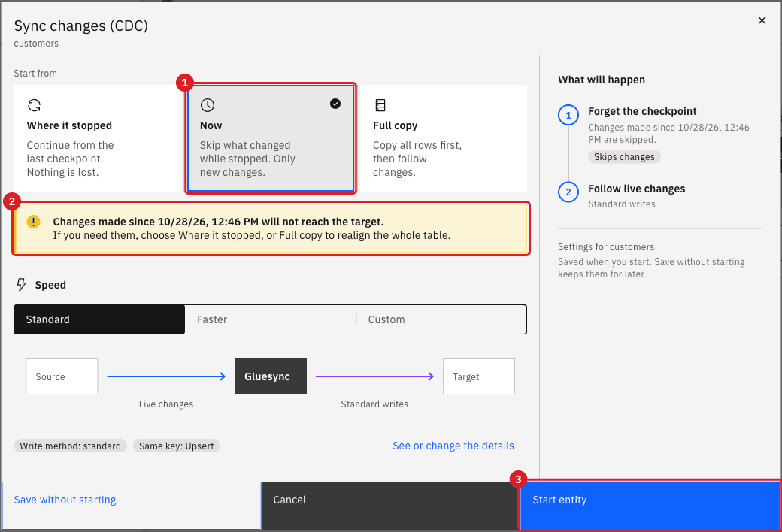782x532 pixels.
Task: Click the Start entity button
Action: (x=650, y=506)
